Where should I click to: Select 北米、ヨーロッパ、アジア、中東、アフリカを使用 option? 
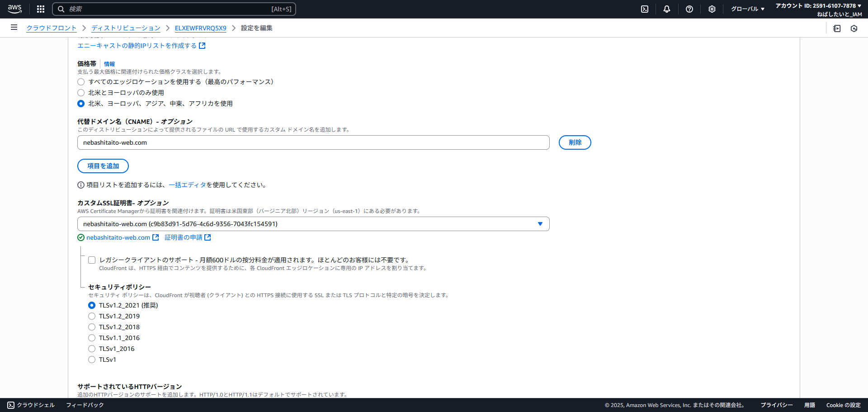point(81,104)
